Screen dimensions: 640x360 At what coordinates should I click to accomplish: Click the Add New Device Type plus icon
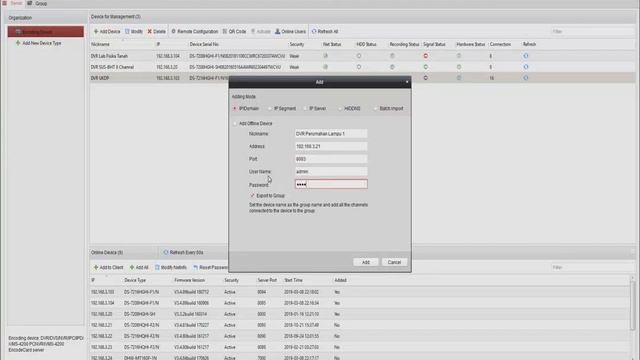click(18, 43)
